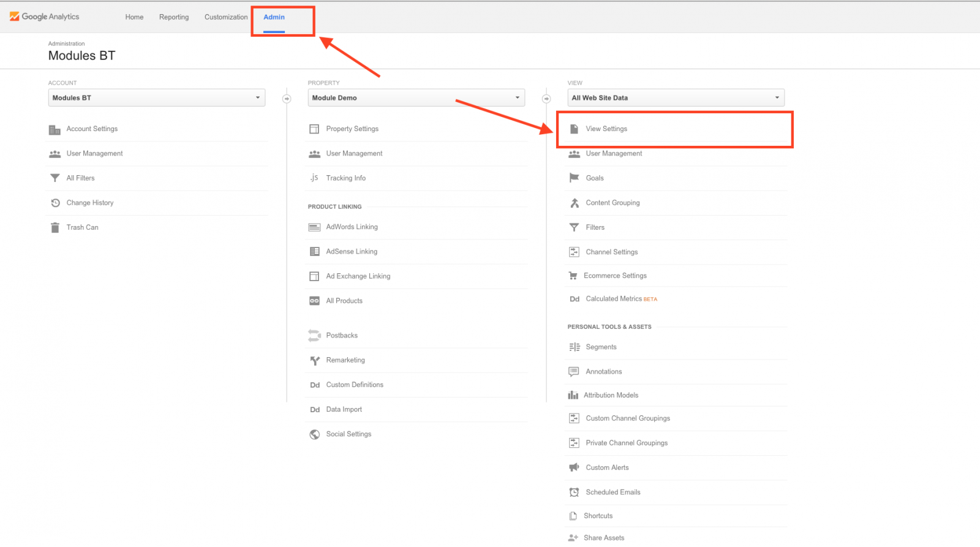The image size is (980, 547).
Task: Open the property column User Management link
Action: [354, 154]
